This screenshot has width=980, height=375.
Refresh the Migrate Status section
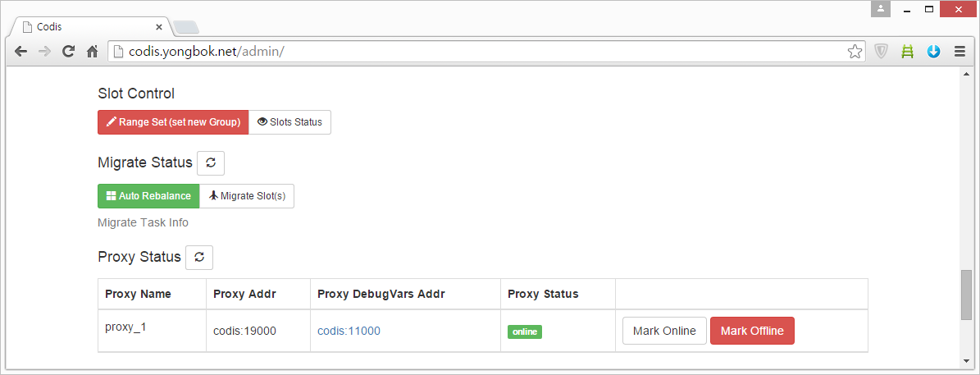pos(211,163)
